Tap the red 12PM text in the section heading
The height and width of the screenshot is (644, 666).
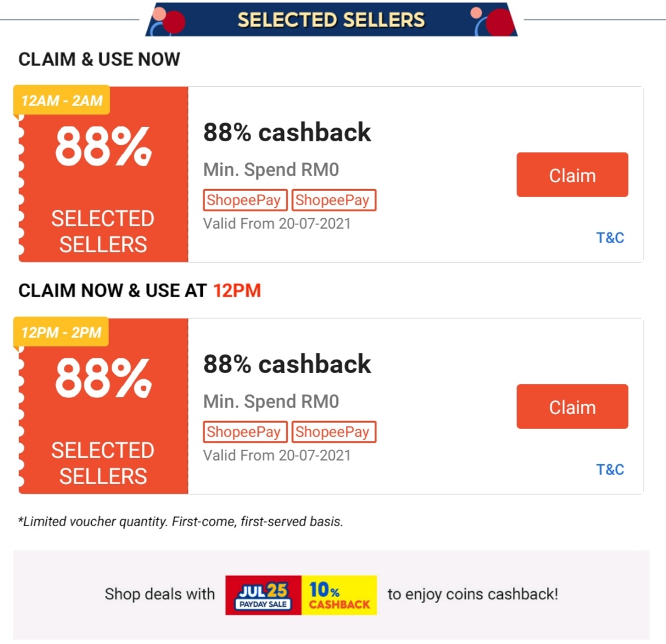point(237,291)
